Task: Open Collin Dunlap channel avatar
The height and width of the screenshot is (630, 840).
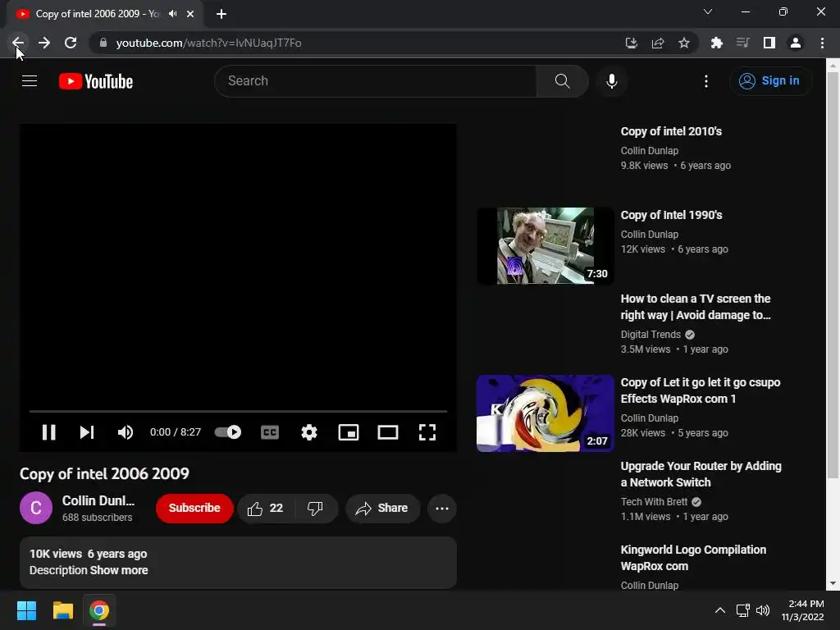Action: pyautogui.click(x=36, y=508)
